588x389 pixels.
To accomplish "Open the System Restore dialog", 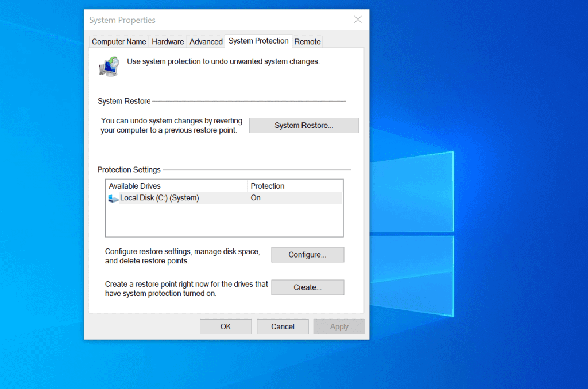I will click(x=304, y=125).
